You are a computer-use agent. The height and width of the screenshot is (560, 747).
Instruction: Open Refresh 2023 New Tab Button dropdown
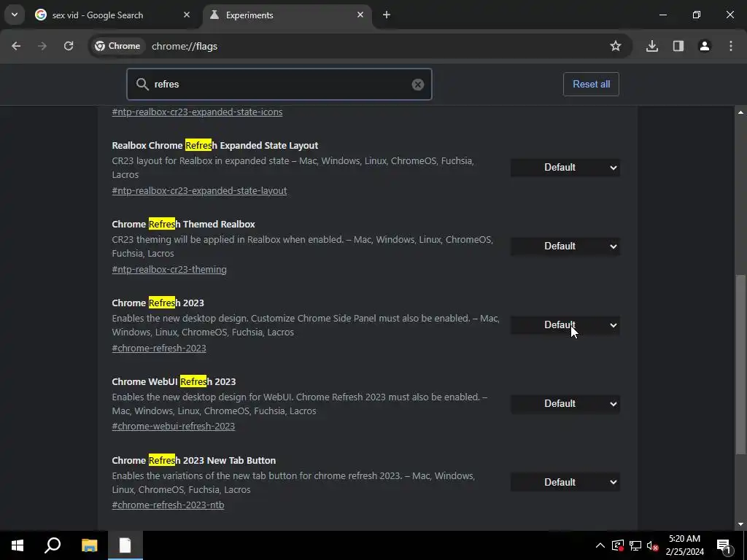[x=565, y=483]
